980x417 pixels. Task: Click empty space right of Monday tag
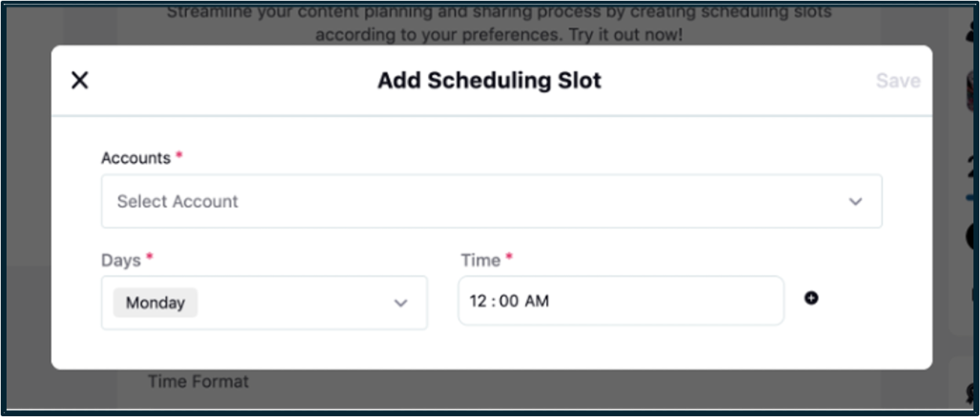[292, 303]
